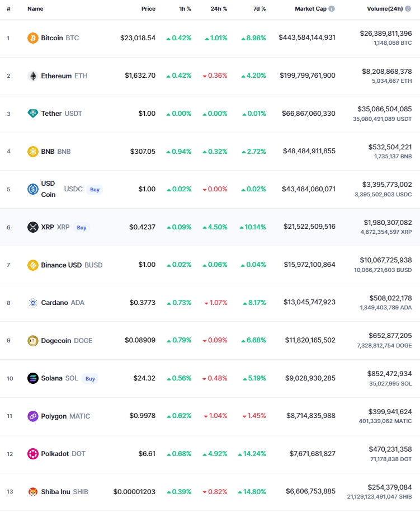Click the BNB logo icon
Image resolution: width=420 pixels, height=512 pixels.
32,152
